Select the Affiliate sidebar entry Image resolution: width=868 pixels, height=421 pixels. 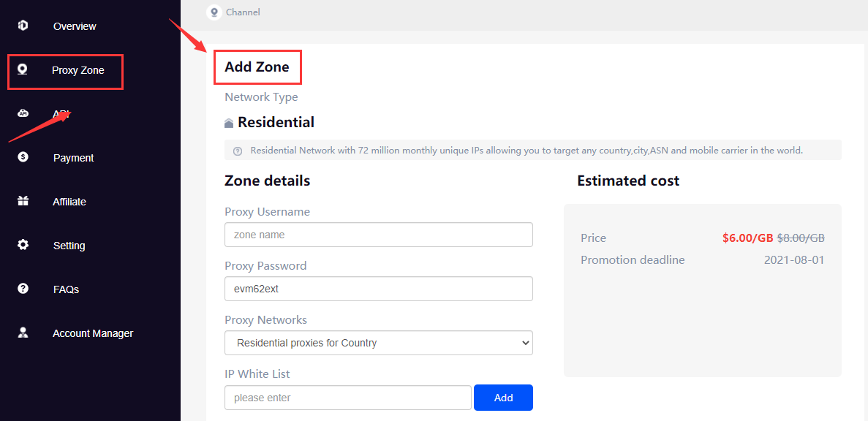point(69,202)
